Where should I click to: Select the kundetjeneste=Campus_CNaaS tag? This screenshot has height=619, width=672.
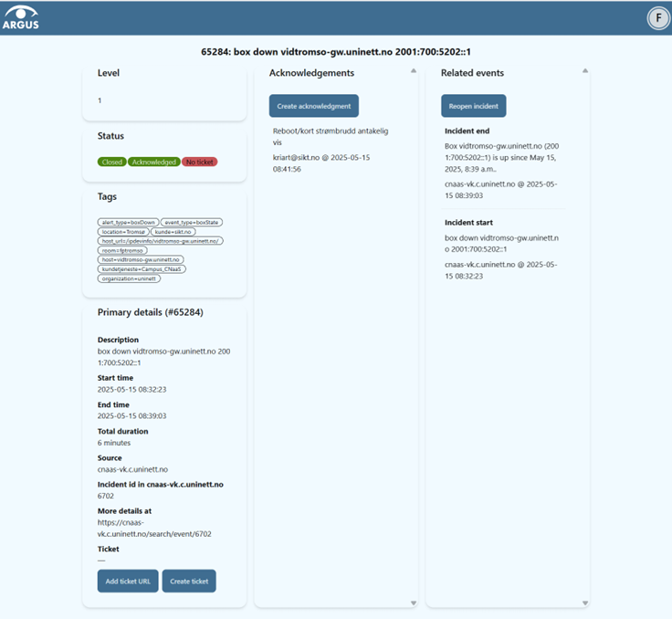coord(142,269)
